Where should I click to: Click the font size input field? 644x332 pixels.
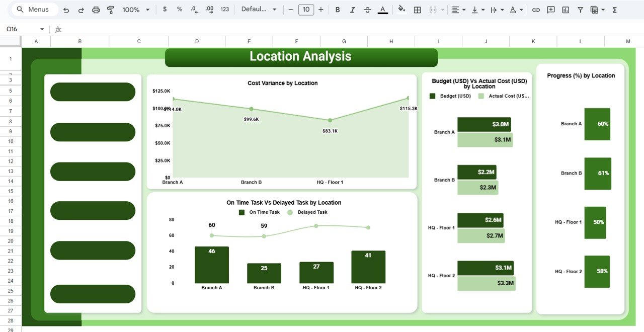306,10
